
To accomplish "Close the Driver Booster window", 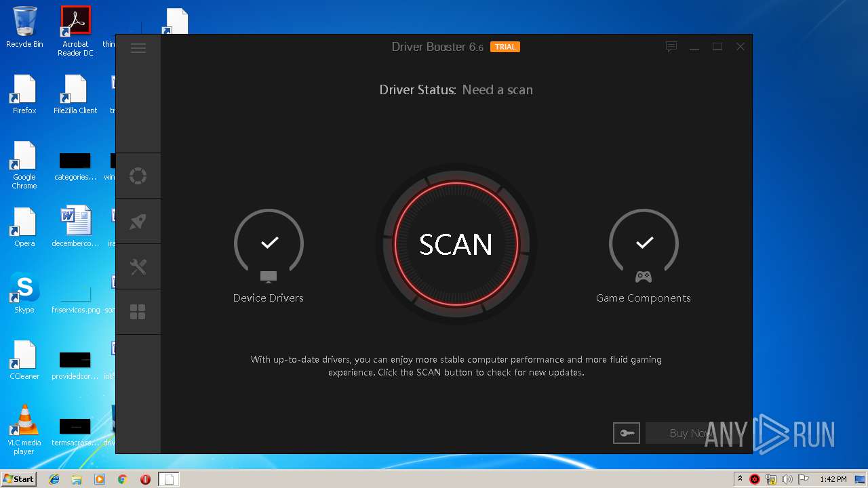I will click(x=741, y=47).
